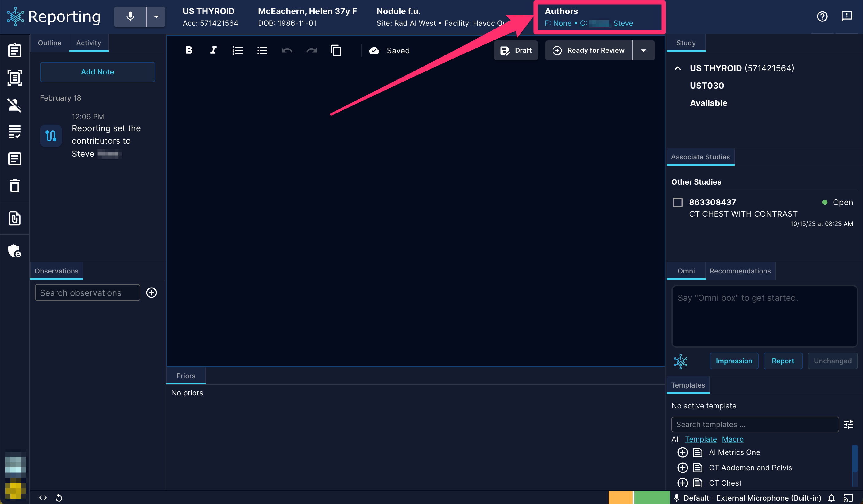The width and height of the screenshot is (863, 504).
Task: Collapse the US THYROID study section
Action: click(x=677, y=68)
